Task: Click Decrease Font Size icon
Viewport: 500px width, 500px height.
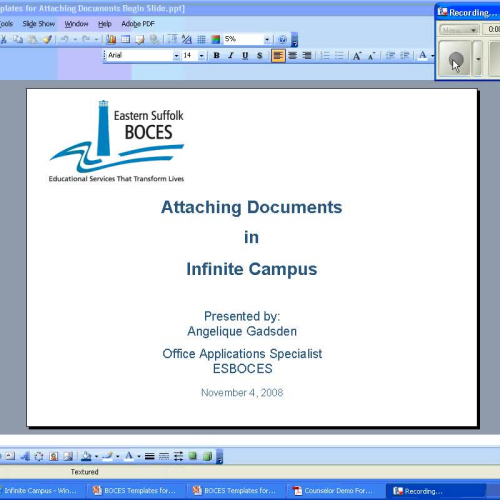Action: tap(371, 56)
